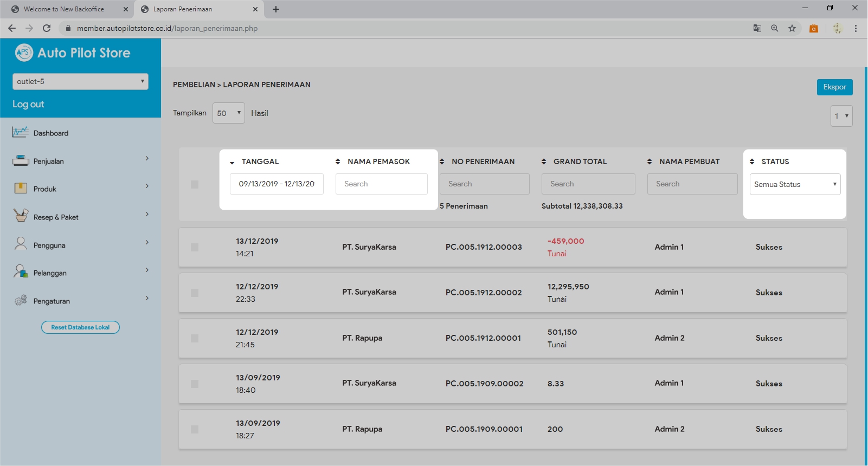The width and height of the screenshot is (868, 466).
Task: Bookmark this page with star icon
Action: [x=792, y=28]
